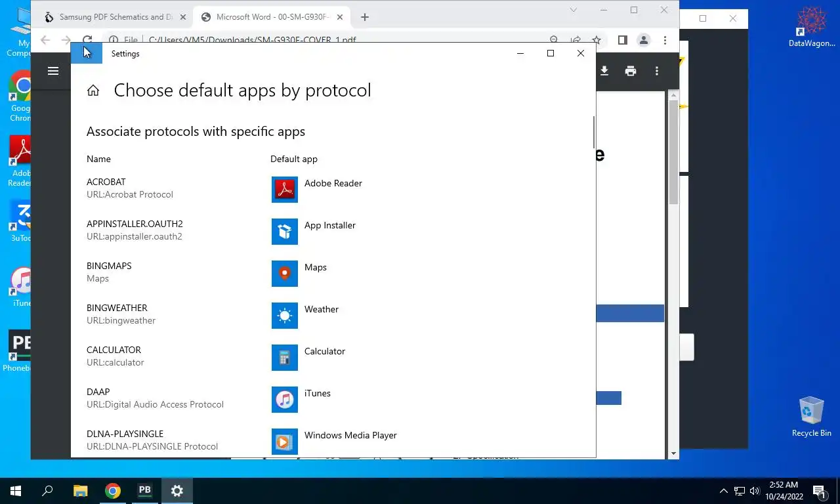Open Chrome profile avatar

(x=644, y=40)
